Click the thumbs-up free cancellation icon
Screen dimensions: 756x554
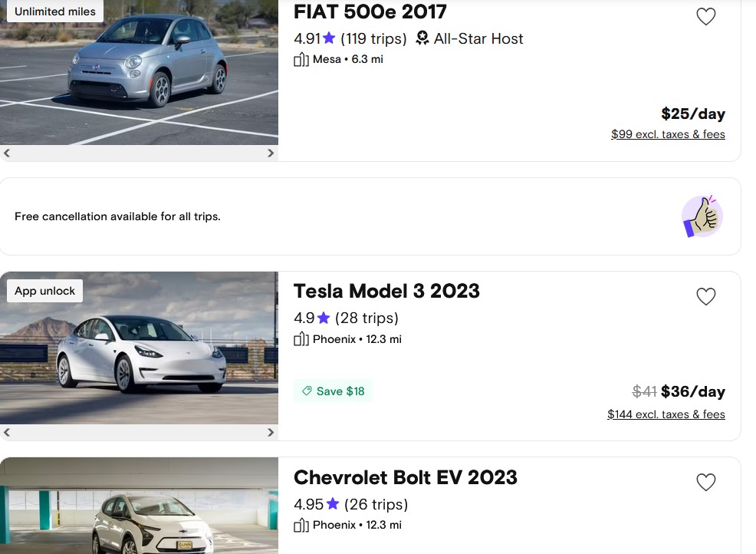coord(702,216)
